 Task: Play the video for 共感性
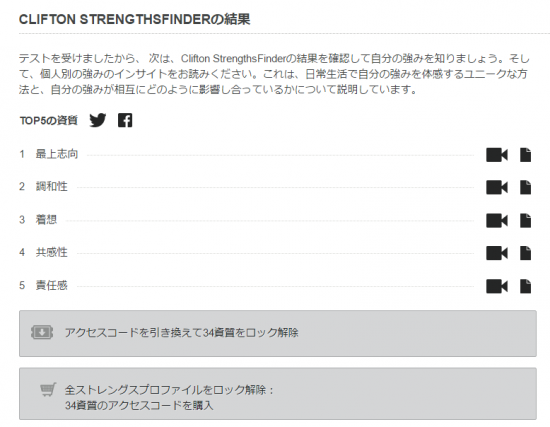(497, 253)
